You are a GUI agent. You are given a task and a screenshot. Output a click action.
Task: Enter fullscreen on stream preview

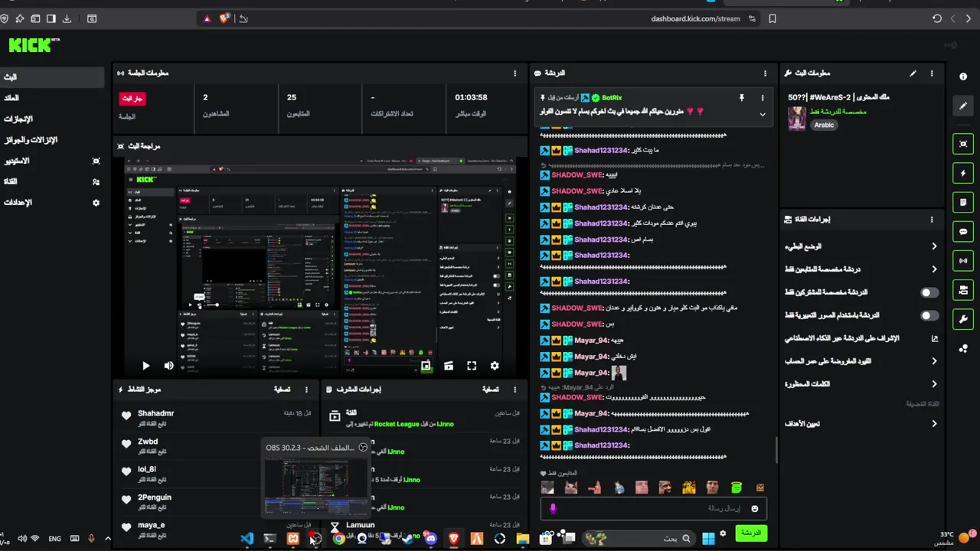[x=472, y=367]
